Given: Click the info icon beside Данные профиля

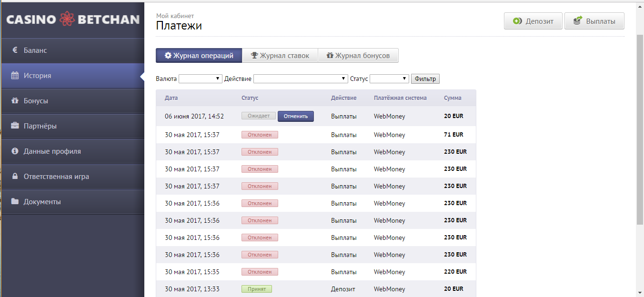Looking at the screenshot, I should [15, 151].
